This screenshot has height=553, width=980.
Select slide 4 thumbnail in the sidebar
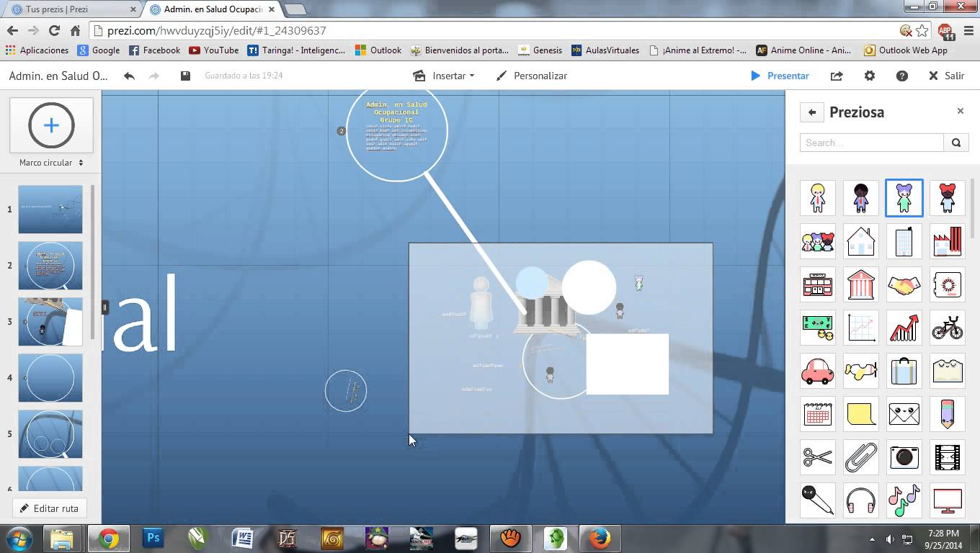point(50,378)
